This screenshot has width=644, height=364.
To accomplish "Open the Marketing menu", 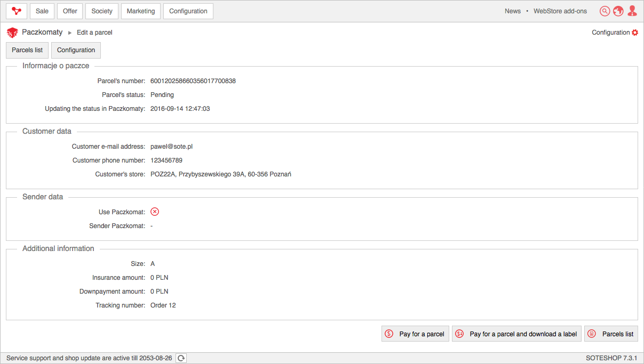I will (141, 11).
